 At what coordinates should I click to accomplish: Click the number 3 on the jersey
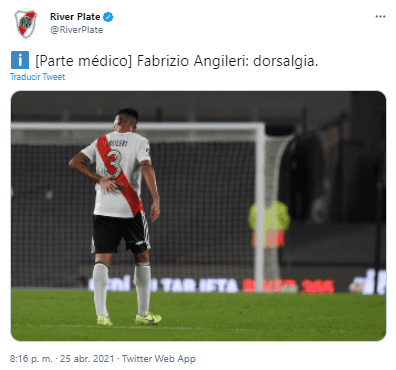coord(114,164)
